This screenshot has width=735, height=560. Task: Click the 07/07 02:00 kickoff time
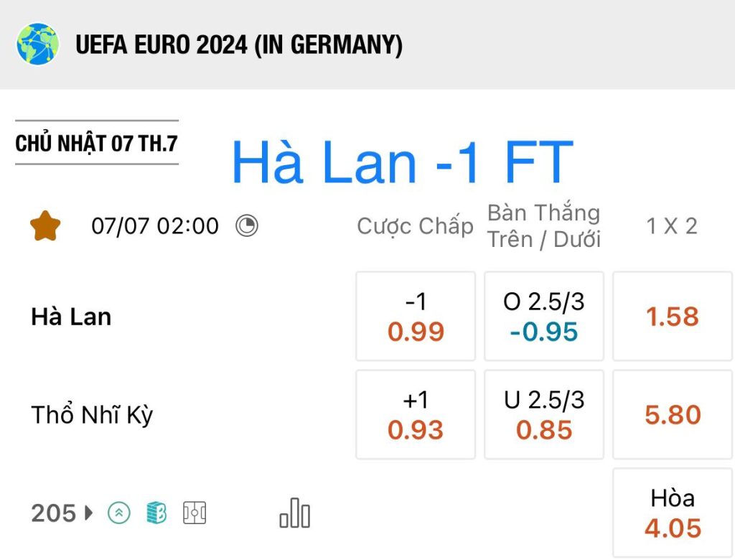(x=155, y=226)
